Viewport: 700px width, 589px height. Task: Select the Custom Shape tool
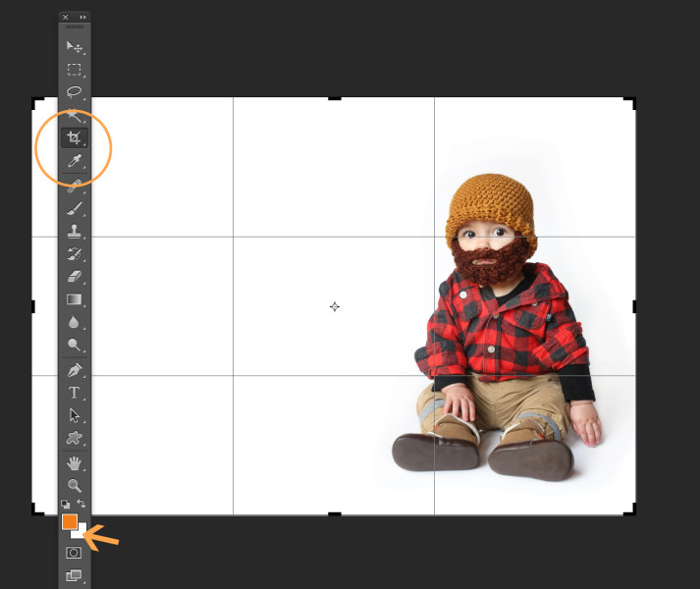tap(74, 438)
